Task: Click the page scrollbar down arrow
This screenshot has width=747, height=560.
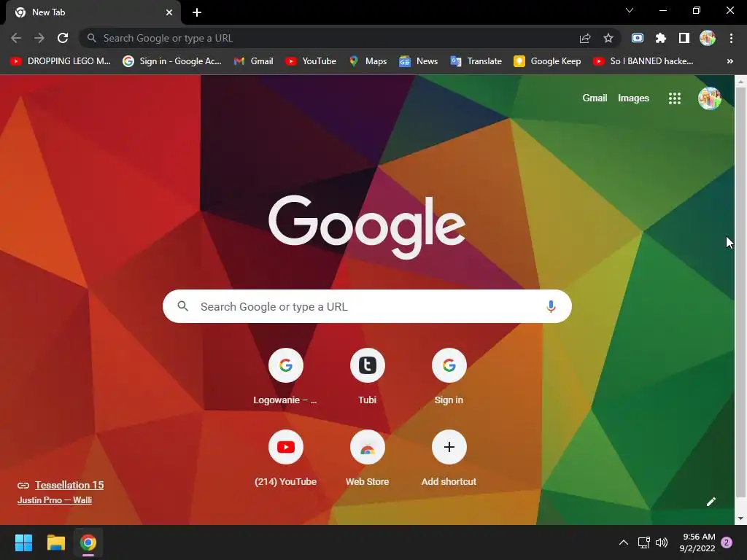Action: (x=740, y=518)
